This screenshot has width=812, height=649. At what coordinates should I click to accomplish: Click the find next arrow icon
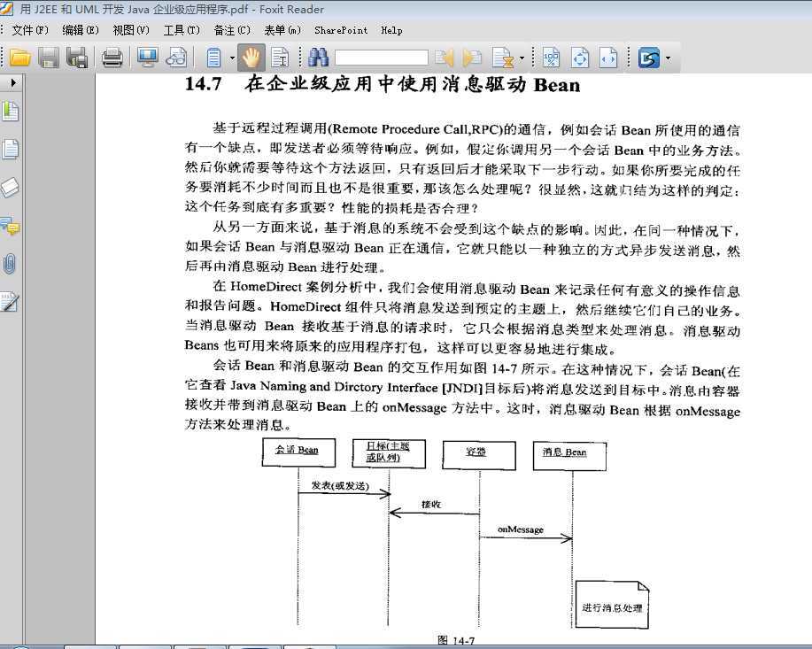tap(472, 58)
